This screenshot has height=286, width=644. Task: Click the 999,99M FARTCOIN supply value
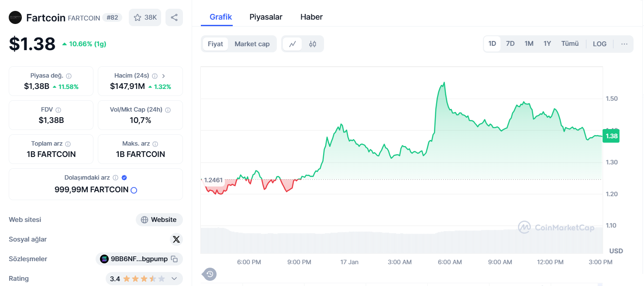[x=91, y=190]
